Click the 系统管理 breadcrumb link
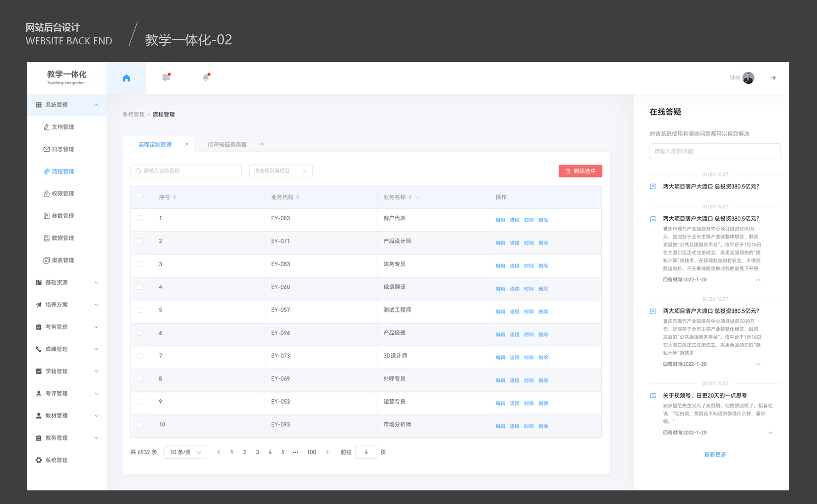The height and width of the screenshot is (504, 817). [133, 114]
